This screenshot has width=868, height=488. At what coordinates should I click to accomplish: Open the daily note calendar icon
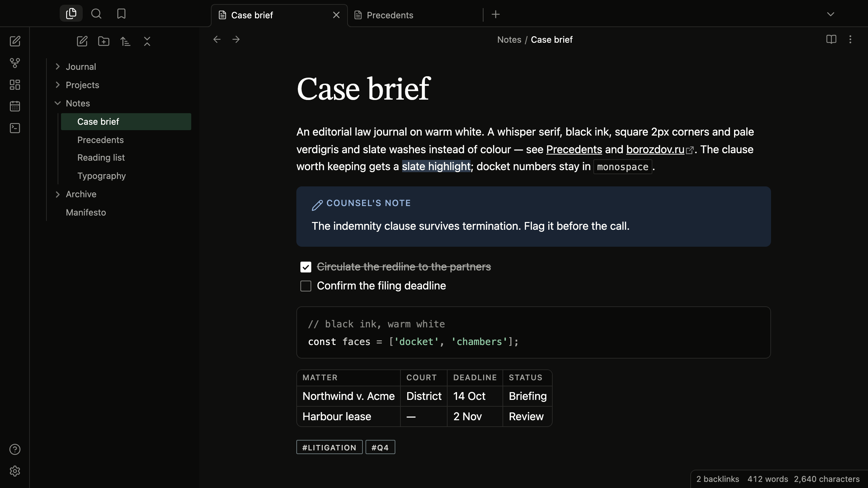tap(15, 106)
